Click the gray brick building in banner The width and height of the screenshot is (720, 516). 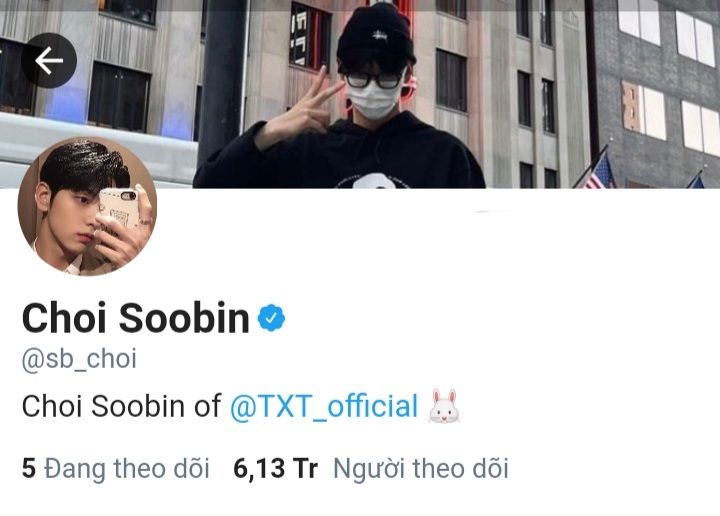[x=657, y=94]
